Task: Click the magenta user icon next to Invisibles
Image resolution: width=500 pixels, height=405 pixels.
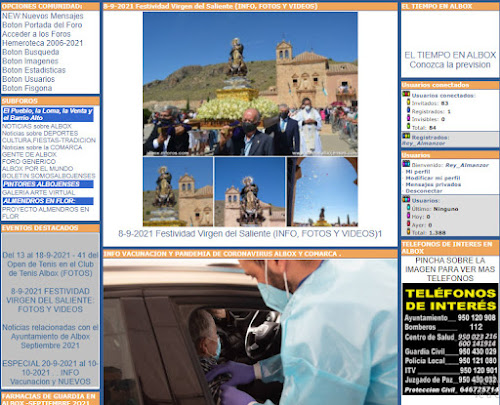Action: click(x=408, y=118)
